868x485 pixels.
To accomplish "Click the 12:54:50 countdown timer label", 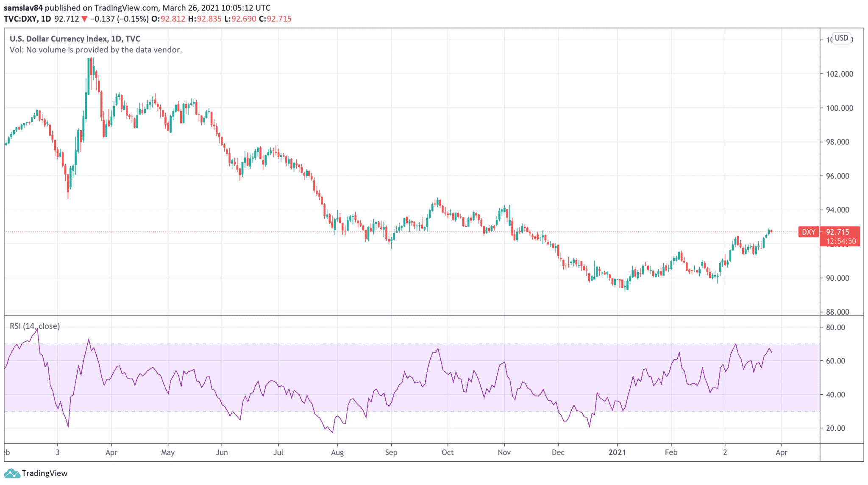I will 840,241.
